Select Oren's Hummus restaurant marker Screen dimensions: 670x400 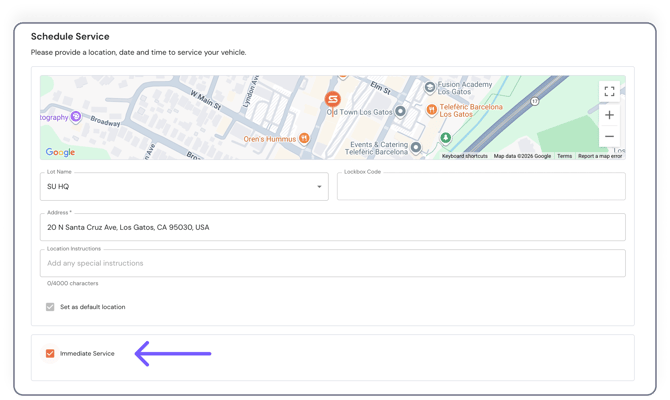click(x=304, y=139)
